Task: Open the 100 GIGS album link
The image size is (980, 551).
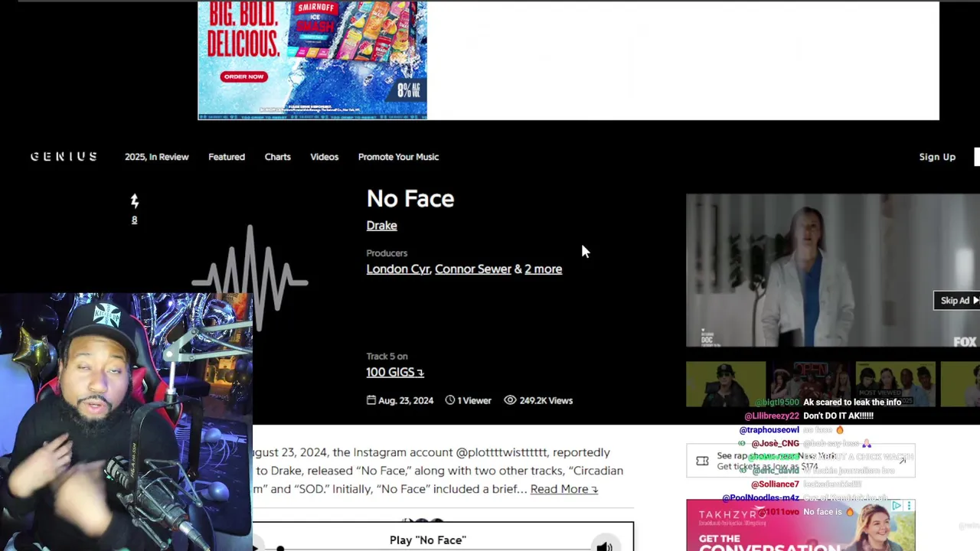Action: (x=395, y=372)
